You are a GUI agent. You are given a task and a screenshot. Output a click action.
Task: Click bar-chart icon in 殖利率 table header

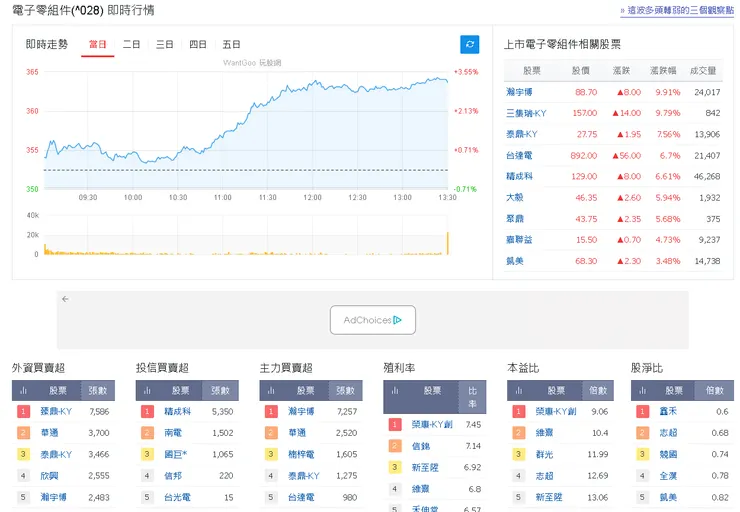click(395, 391)
